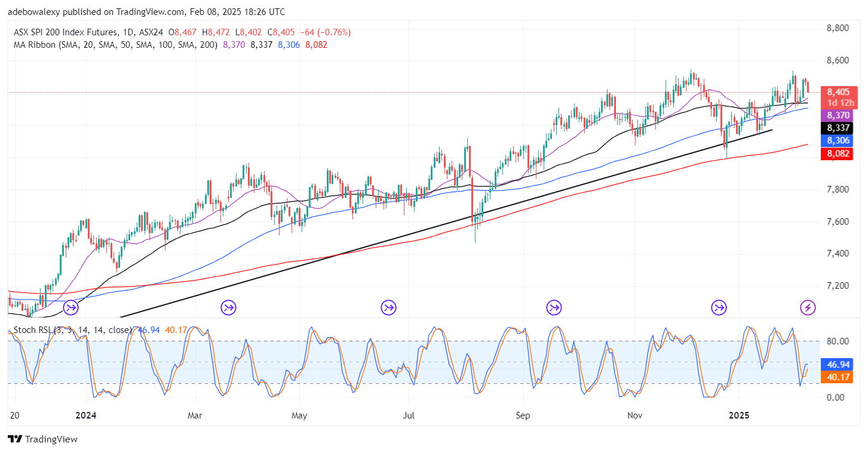Click the event marker icon near January 2024

point(70,308)
